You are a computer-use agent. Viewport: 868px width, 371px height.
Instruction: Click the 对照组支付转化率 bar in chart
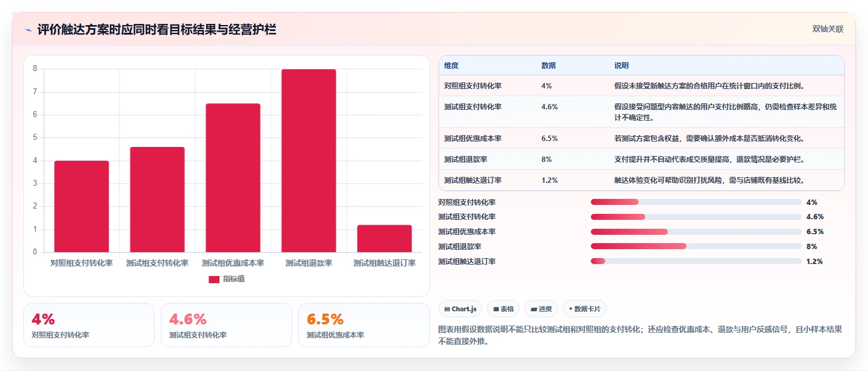click(81, 206)
